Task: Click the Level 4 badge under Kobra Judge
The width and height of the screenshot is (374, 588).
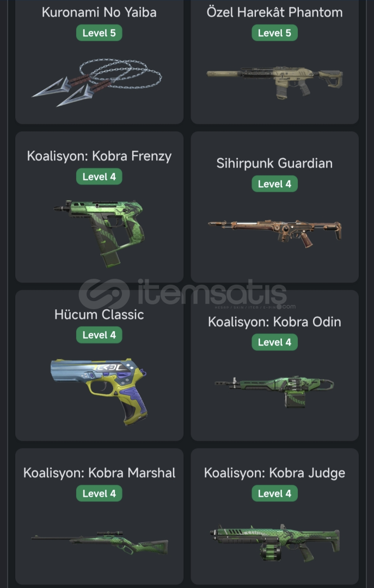Action: 274,493
